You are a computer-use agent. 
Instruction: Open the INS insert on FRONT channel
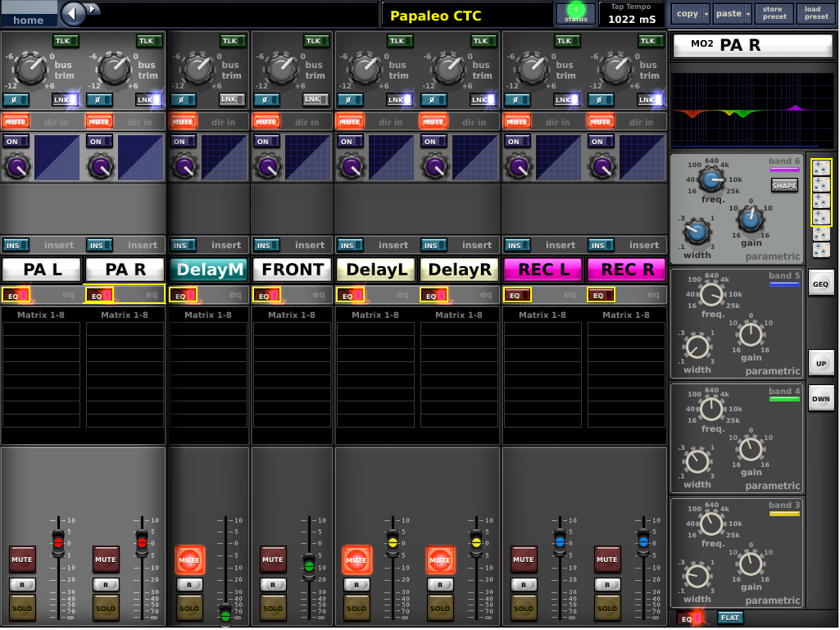(x=266, y=245)
